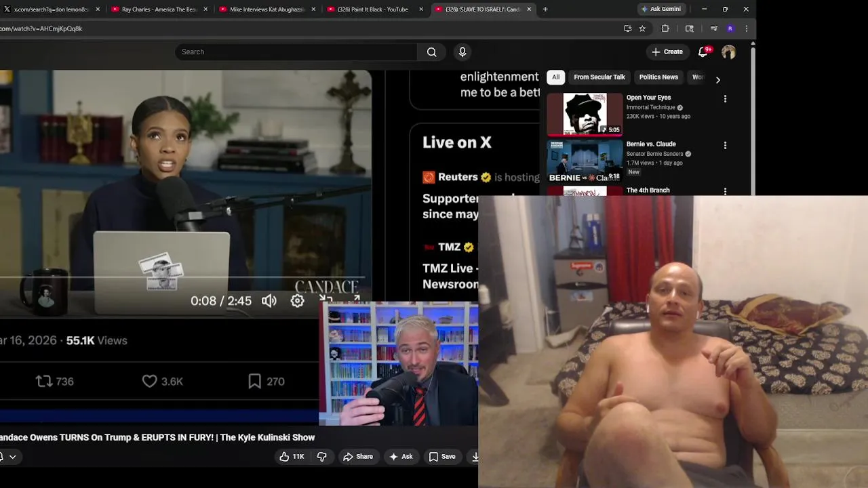Show more filter chips with right arrow
868x488 pixels.
click(x=717, y=80)
